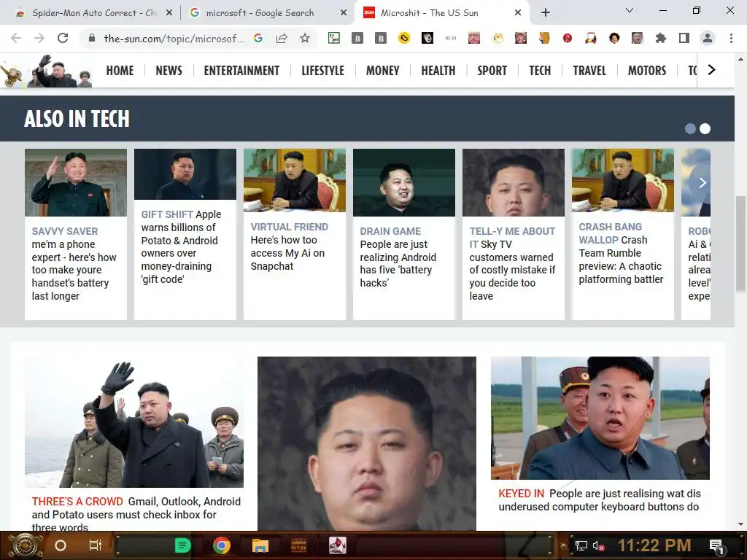
Task: Go back to previous page
Action: (16, 38)
